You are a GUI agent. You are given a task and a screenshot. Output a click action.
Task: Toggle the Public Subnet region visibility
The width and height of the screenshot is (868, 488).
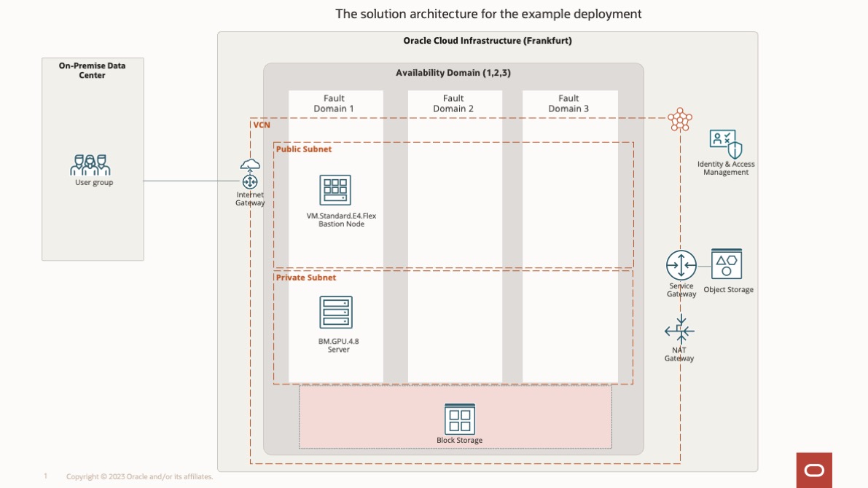click(305, 149)
